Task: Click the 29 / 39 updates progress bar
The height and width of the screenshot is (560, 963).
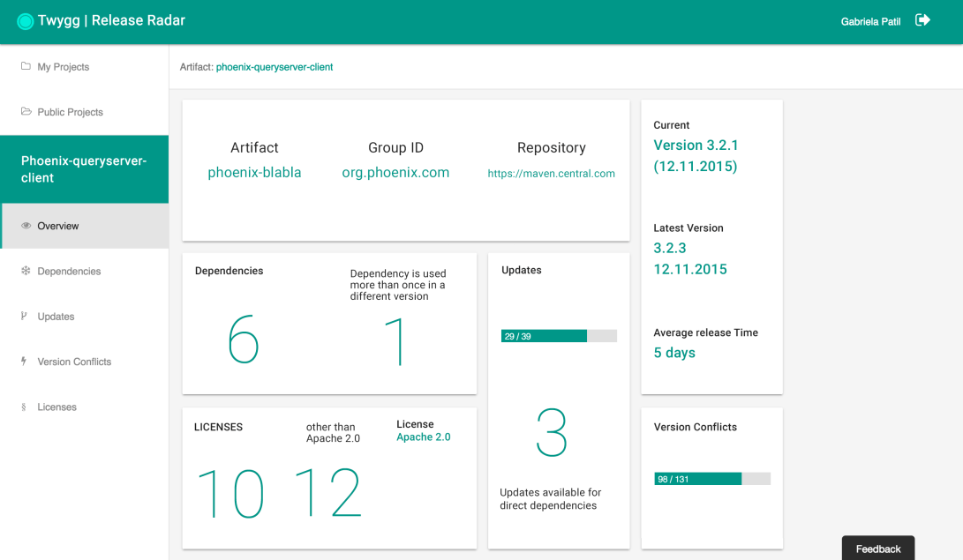Action: 559,336
